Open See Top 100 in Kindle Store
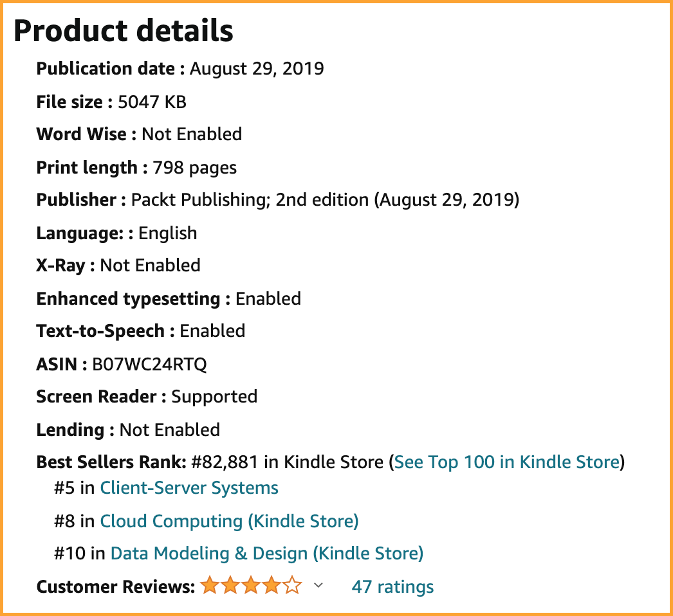The width and height of the screenshot is (673, 616). (507, 462)
